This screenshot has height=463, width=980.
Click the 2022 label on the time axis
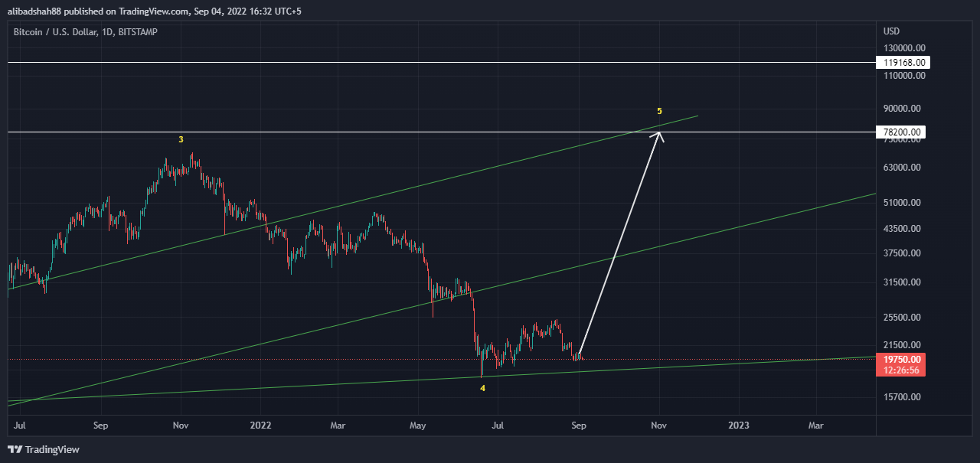click(261, 424)
